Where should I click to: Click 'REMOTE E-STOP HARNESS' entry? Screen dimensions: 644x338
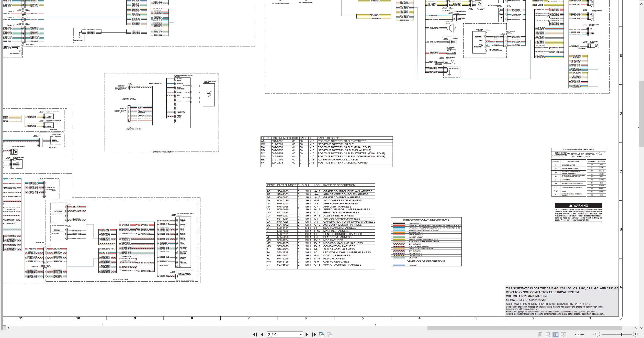click(x=341, y=213)
